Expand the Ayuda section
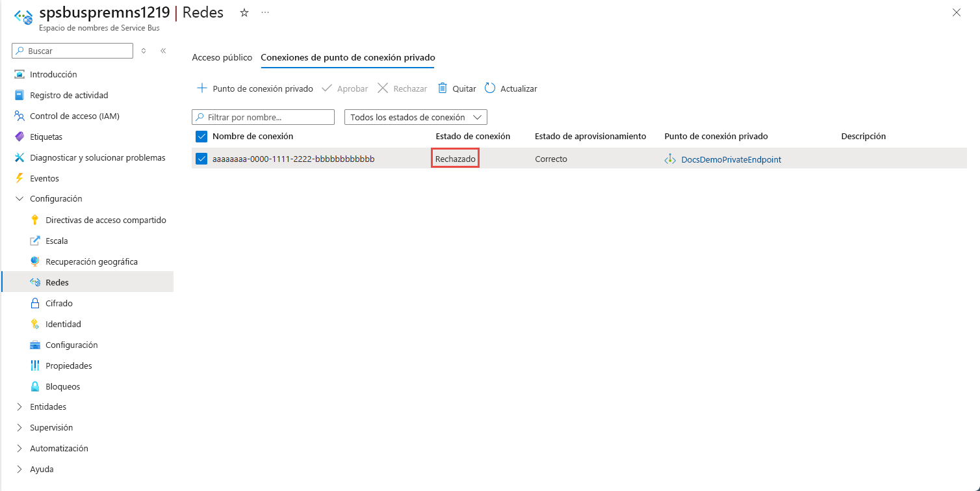Viewport: 980px width, 491px height. coord(19,469)
